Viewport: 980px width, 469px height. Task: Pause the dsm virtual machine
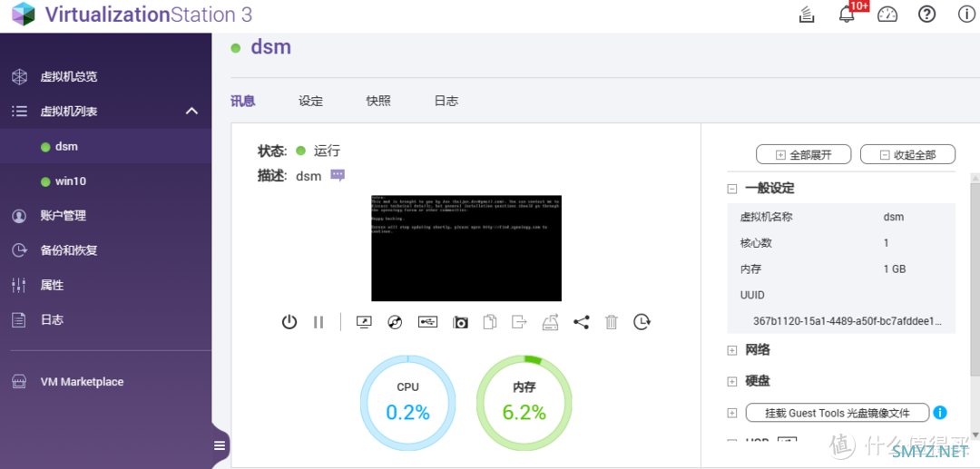[x=318, y=322]
